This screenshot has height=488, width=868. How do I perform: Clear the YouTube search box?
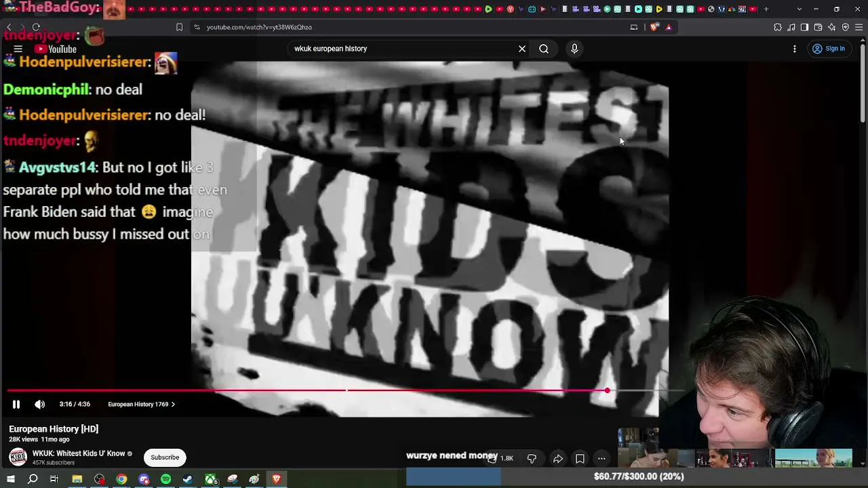click(522, 49)
